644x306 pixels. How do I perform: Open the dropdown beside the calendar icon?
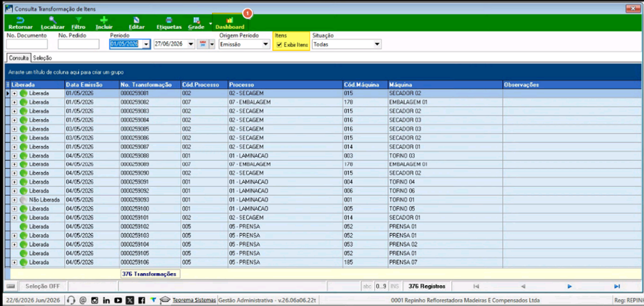point(212,44)
